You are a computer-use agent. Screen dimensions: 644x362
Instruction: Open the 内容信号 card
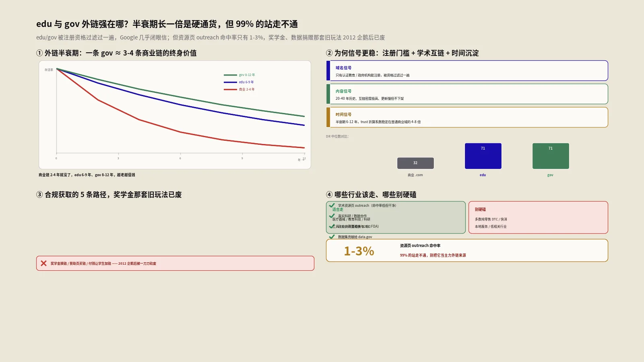coord(467,94)
